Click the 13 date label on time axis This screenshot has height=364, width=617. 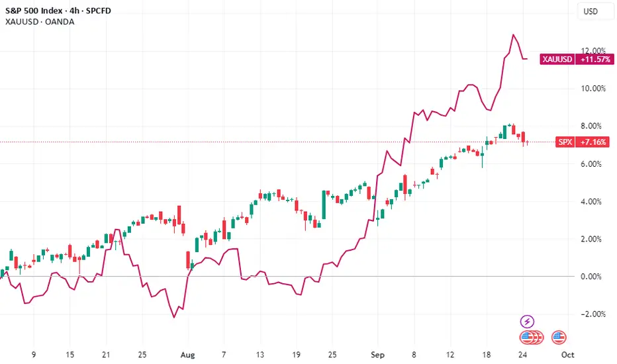pyautogui.click(x=260, y=355)
